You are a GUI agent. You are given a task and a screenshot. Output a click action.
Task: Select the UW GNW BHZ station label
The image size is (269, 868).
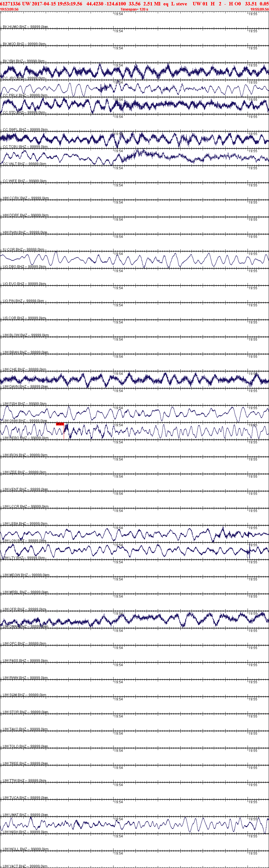pos(25,421)
